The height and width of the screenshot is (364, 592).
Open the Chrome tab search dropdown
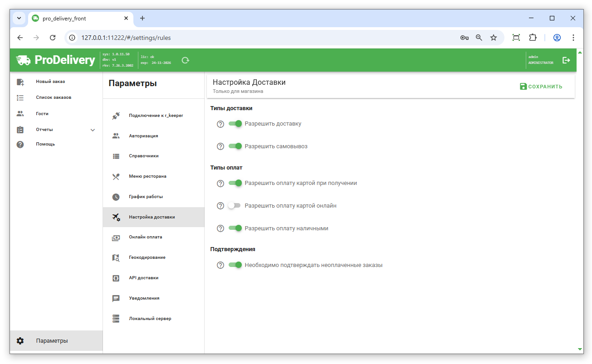coord(19,18)
